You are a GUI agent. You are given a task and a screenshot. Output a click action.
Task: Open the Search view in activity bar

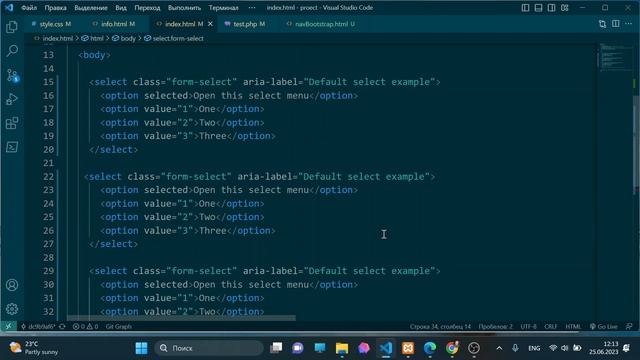click(x=12, y=51)
